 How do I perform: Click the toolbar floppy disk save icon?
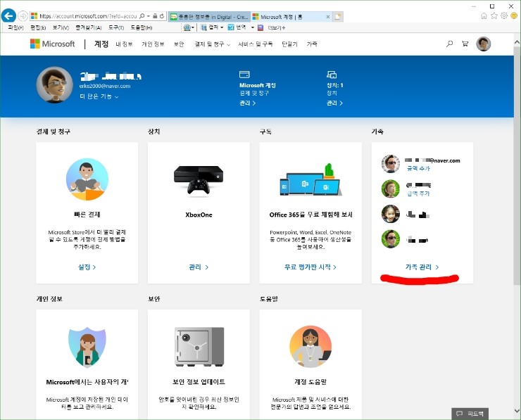(260, 27)
